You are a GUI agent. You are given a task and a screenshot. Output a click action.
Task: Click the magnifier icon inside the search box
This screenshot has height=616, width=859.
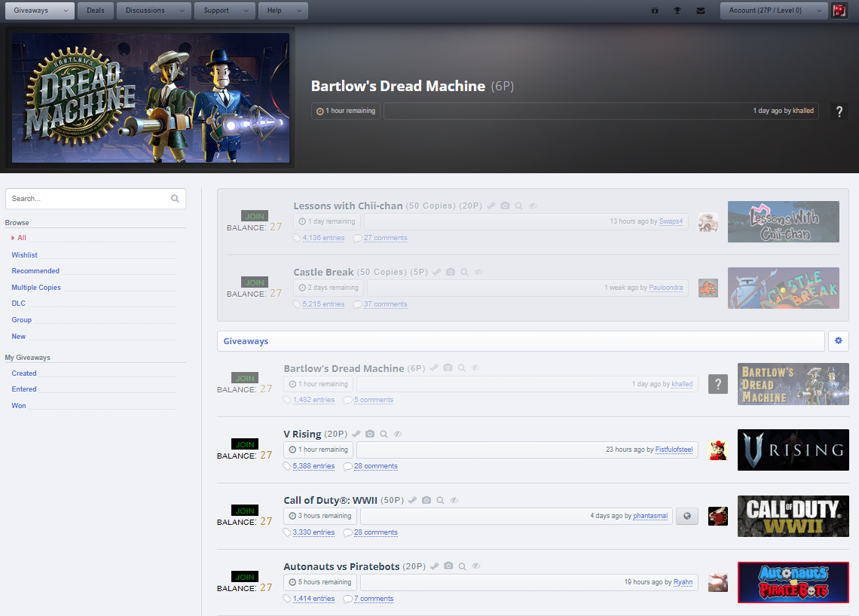point(175,198)
